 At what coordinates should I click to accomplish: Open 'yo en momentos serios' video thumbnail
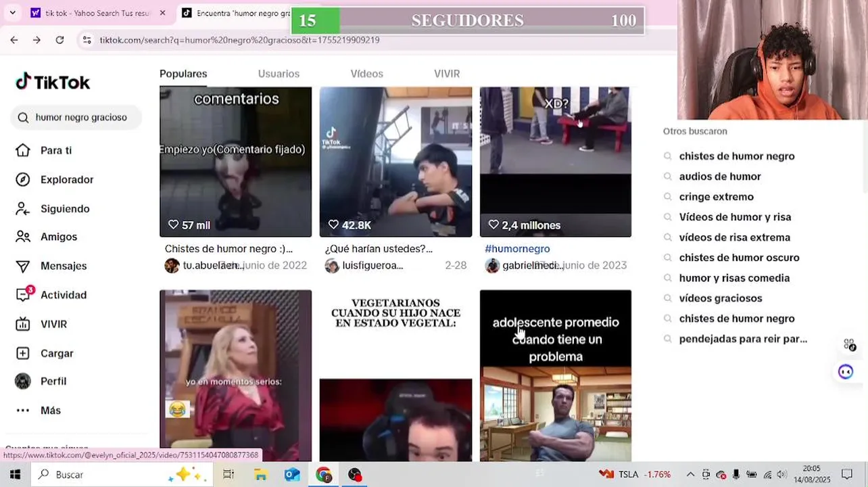pyautogui.click(x=235, y=375)
